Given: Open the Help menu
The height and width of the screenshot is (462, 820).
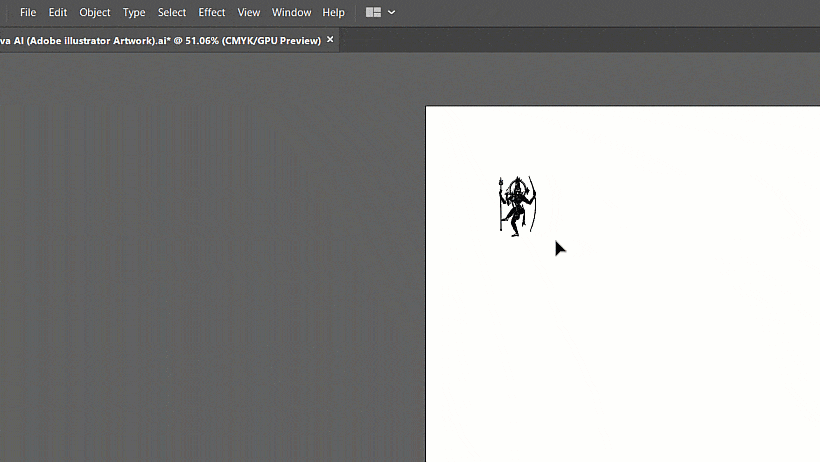Looking at the screenshot, I should (333, 13).
